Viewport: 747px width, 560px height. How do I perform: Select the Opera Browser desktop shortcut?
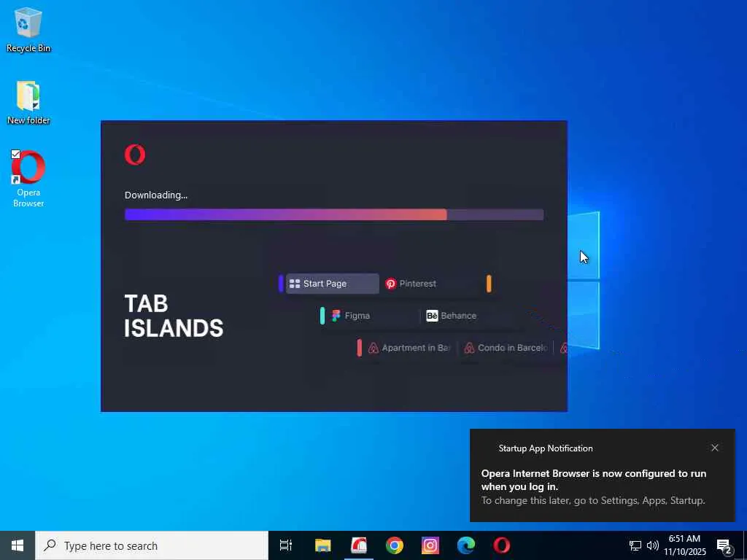pos(28,179)
